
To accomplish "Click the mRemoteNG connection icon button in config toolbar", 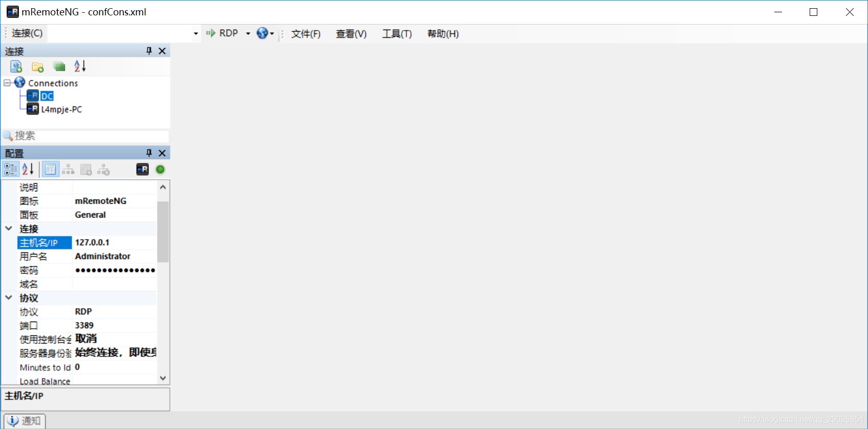I will (x=142, y=169).
